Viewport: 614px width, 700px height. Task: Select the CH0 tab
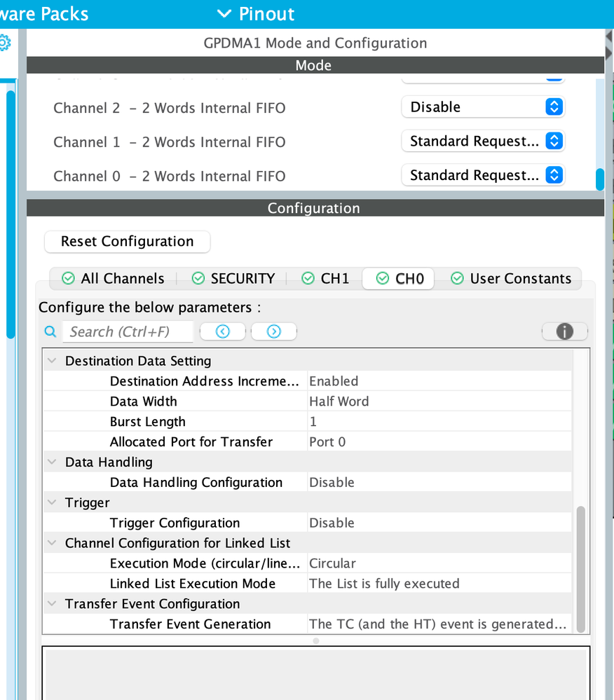(x=398, y=279)
